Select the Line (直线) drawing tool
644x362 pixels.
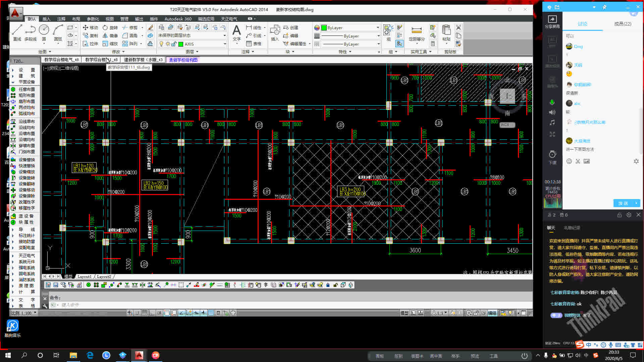point(17,33)
